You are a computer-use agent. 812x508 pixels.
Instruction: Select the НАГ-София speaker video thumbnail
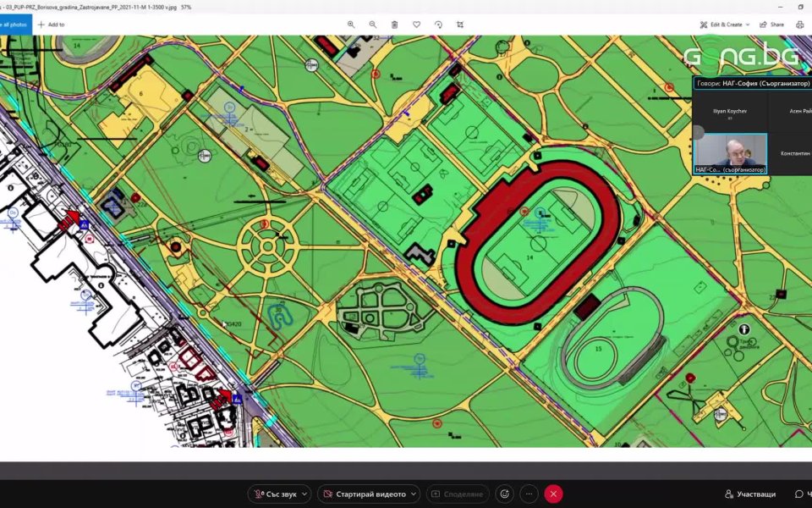(x=730, y=153)
